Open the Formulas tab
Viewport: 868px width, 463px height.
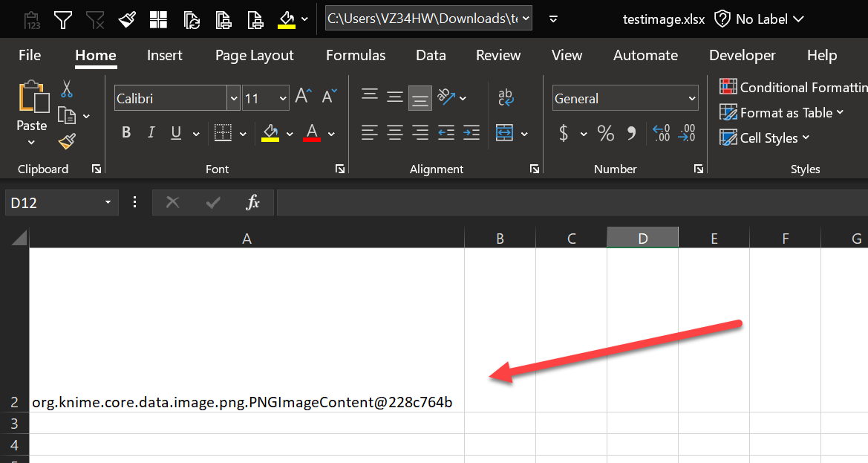click(356, 56)
